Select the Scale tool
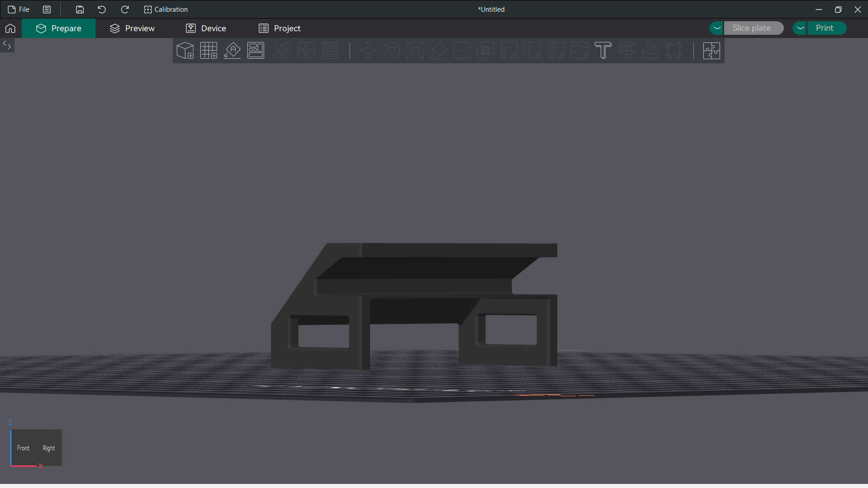 pyautogui.click(x=415, y=51)
